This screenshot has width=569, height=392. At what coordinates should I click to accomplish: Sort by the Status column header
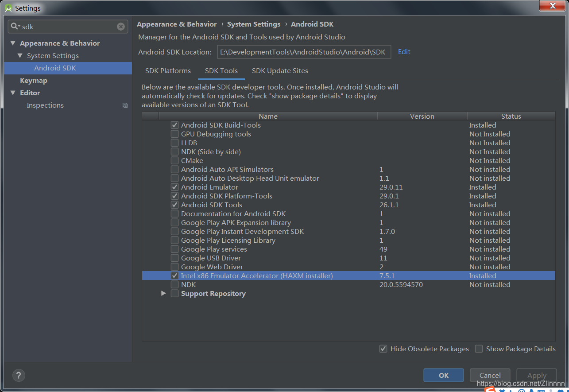click(x=511, y=116)
